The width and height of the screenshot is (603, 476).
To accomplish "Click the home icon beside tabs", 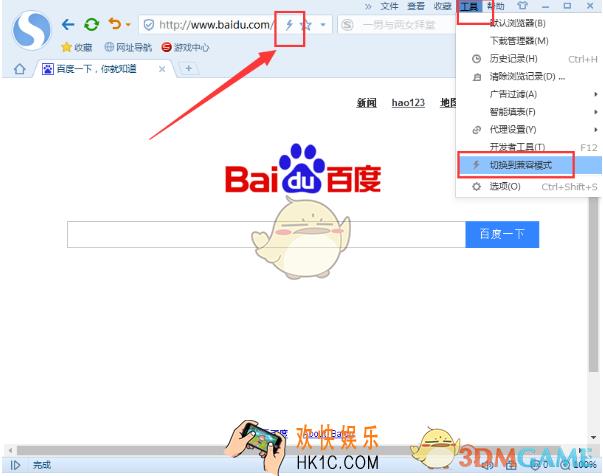I will [20, 69].
